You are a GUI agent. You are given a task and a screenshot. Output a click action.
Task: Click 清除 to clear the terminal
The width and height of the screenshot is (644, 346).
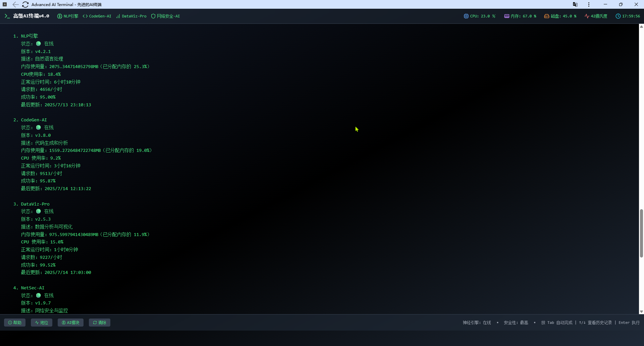99,322
